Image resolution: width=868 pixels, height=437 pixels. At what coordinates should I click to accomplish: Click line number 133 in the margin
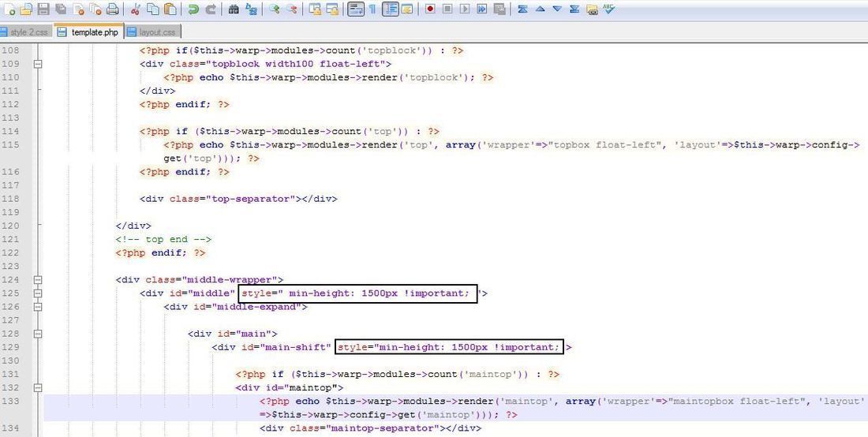11,401
